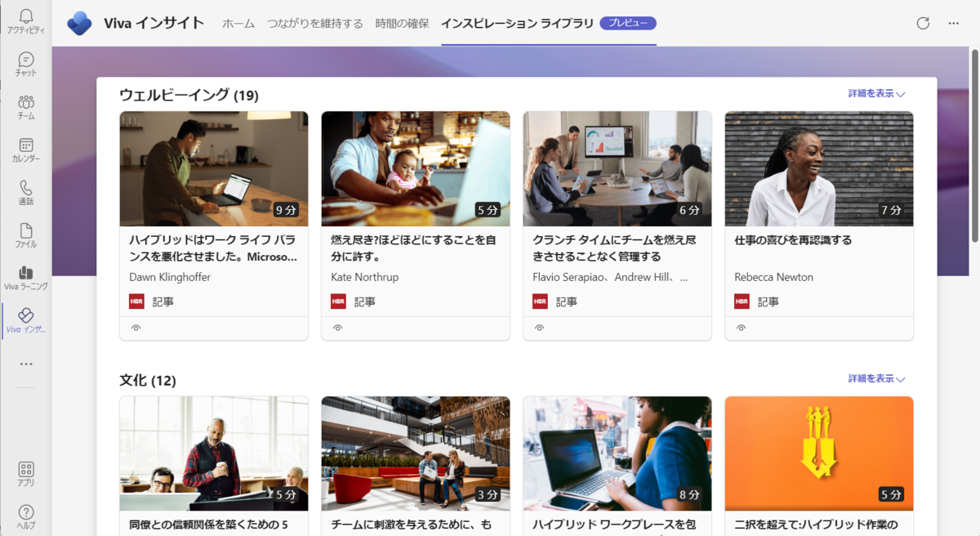Expand 詳細を表示 for the 文化 section
This screenshot has width=980, height=536.
pos(876,379)
